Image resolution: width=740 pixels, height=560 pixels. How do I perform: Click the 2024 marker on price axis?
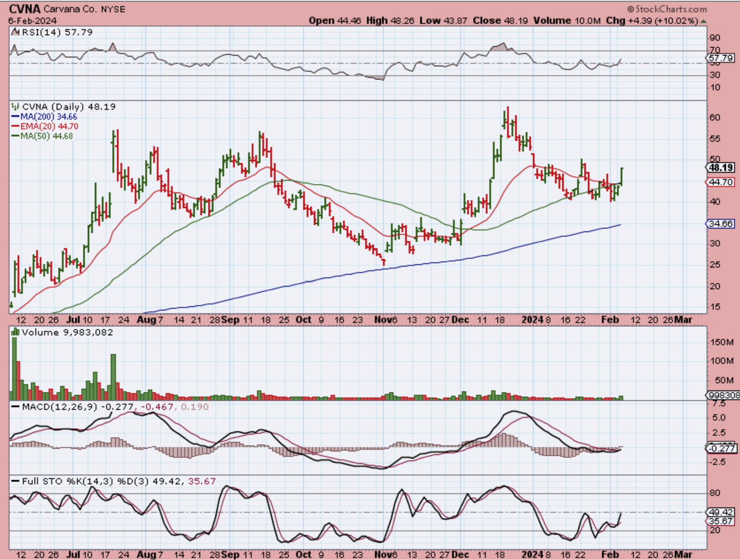pyautogui.click(x=532, y=320)
